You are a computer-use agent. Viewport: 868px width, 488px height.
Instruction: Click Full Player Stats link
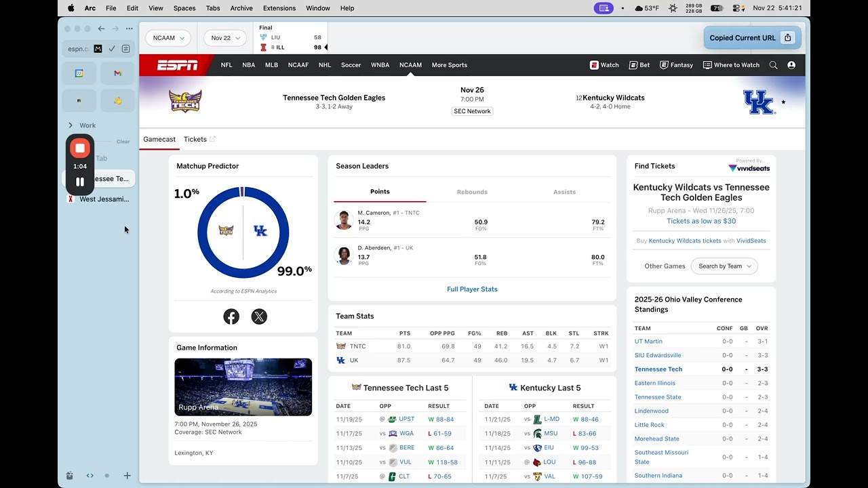(472, 289)
